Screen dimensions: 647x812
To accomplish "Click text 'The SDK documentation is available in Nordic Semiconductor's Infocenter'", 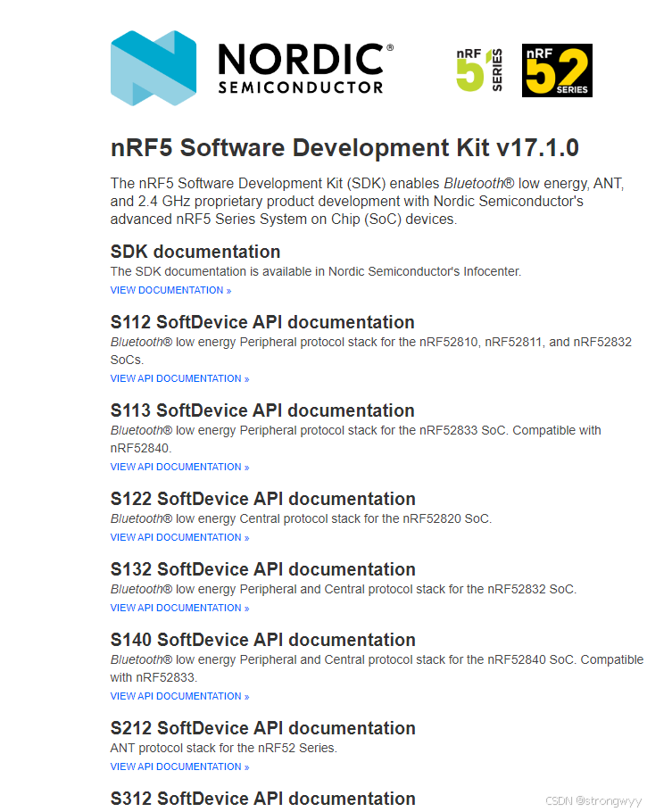I will pyautogui.click(x=316, y=272).
